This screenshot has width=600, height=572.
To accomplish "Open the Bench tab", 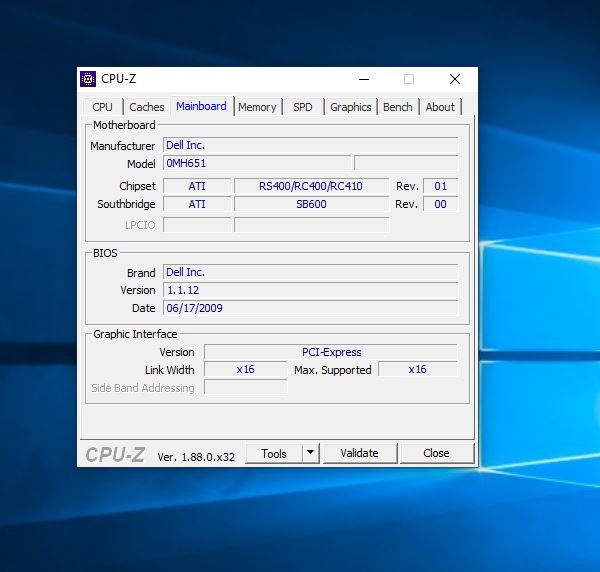I will (398, 107).
